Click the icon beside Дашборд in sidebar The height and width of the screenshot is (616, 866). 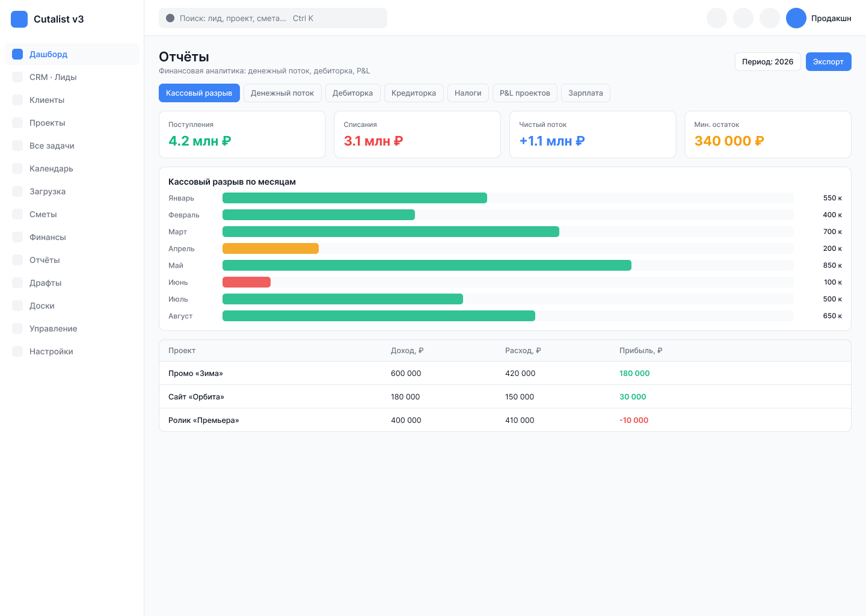coord(17,54)
